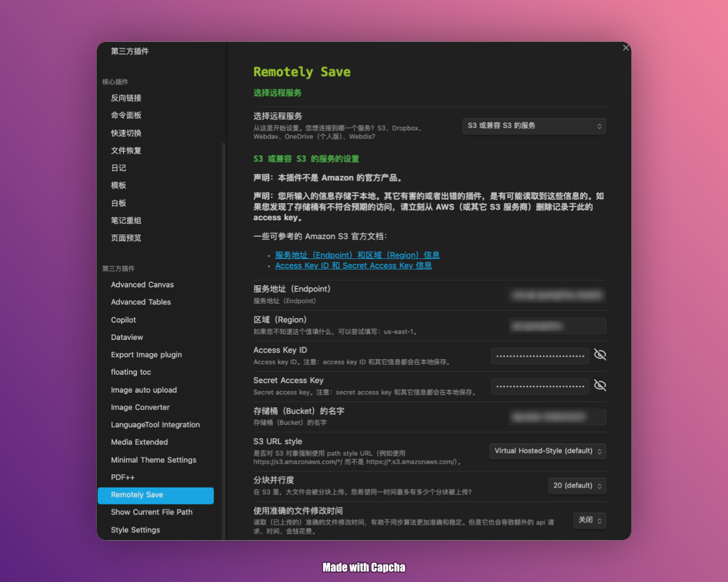The width and height of the screenshot is (728, 582).
Task: Open the 使用准确的文件修改时间 dropdown
Action: point(589,520)
